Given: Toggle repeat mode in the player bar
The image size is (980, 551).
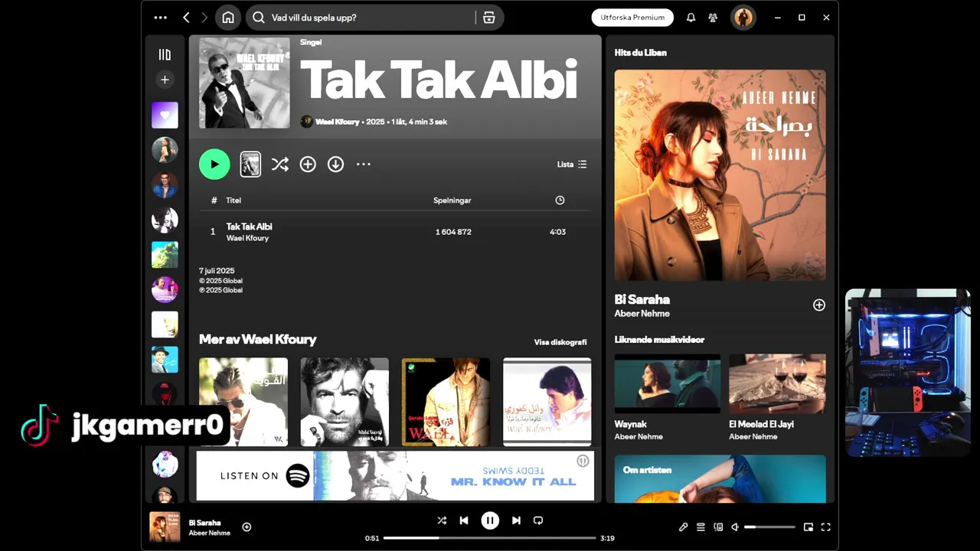Looking at the screenshot, I should point(538,520).
